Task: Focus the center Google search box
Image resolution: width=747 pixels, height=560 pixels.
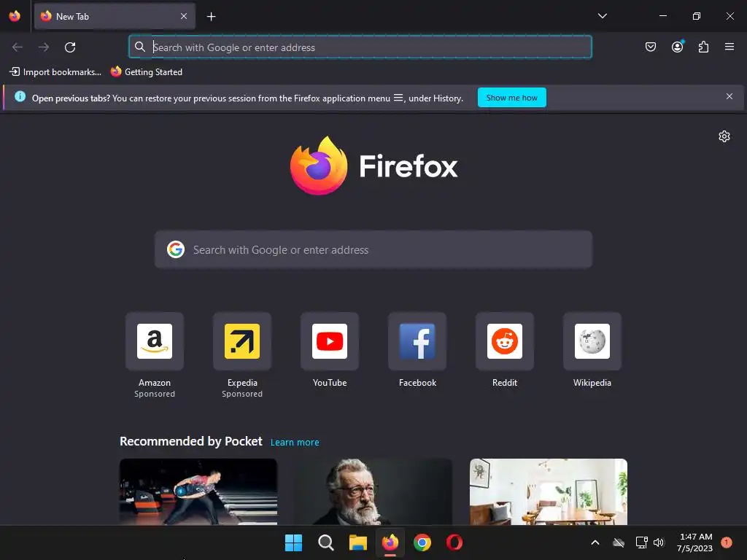Action: [x=373, y=250]
